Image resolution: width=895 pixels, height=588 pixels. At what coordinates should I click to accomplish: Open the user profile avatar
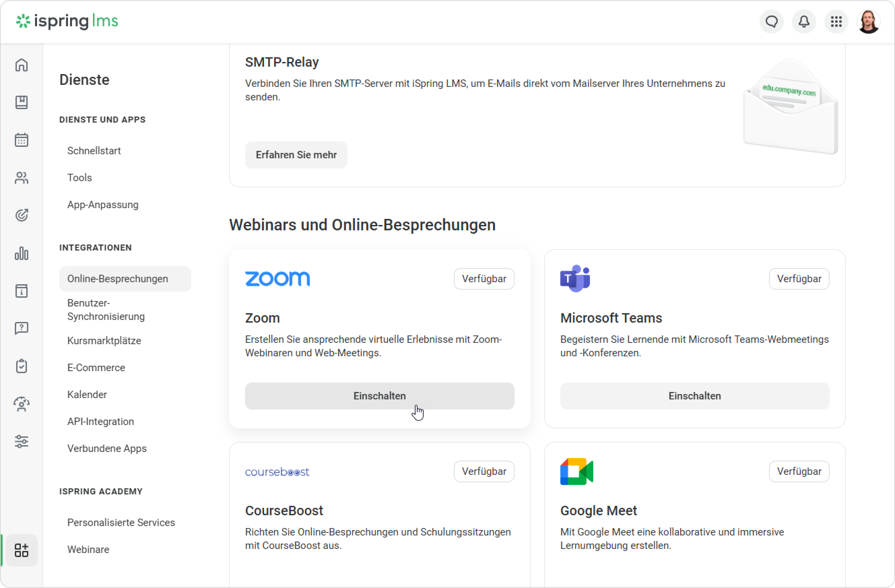point(868,22)
